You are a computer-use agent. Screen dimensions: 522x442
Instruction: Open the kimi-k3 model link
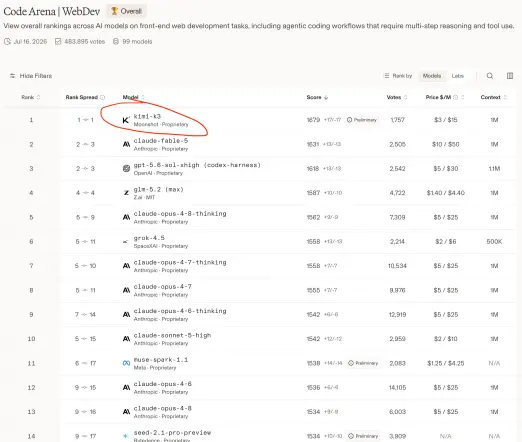[147, 116]
